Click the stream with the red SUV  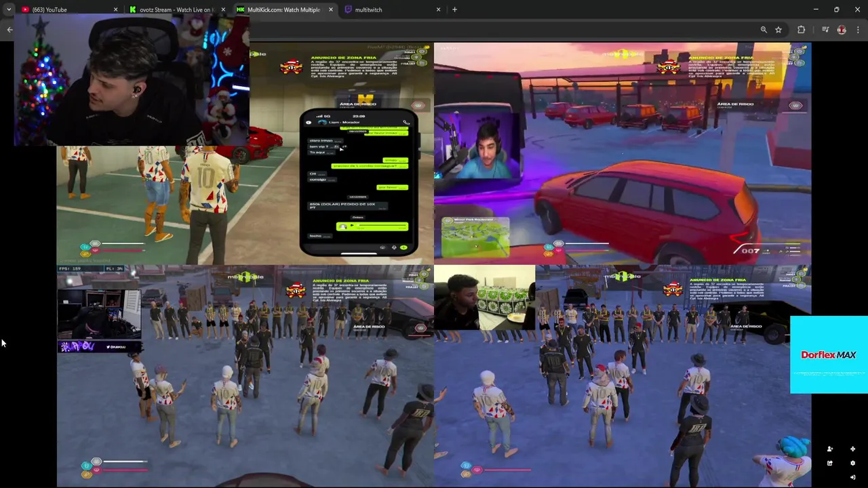coord(623,153)
